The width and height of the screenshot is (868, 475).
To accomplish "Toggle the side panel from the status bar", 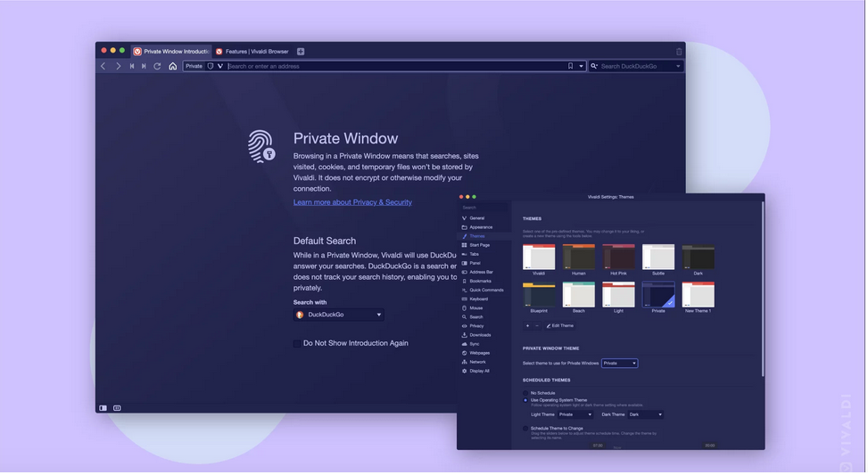I will (x=103, y=409).
